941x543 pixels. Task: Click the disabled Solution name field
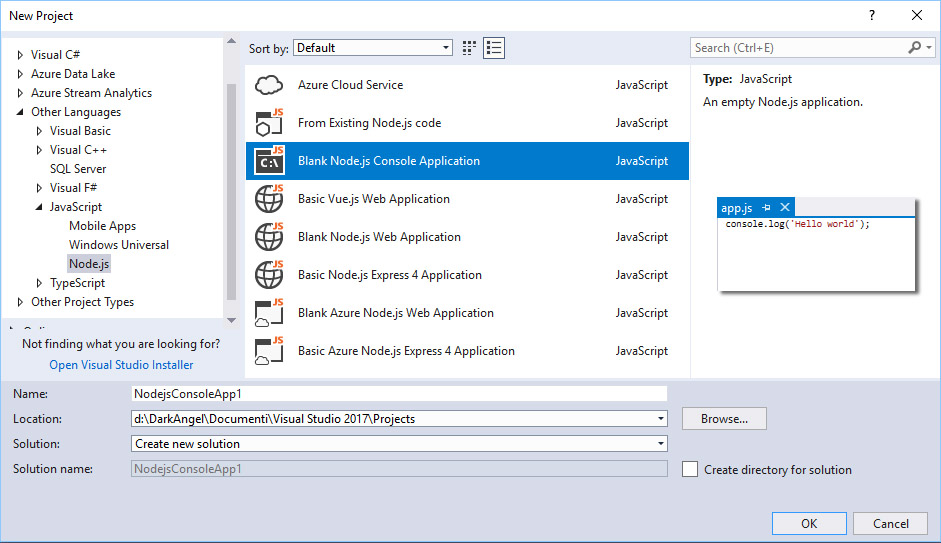coord(399,469)
